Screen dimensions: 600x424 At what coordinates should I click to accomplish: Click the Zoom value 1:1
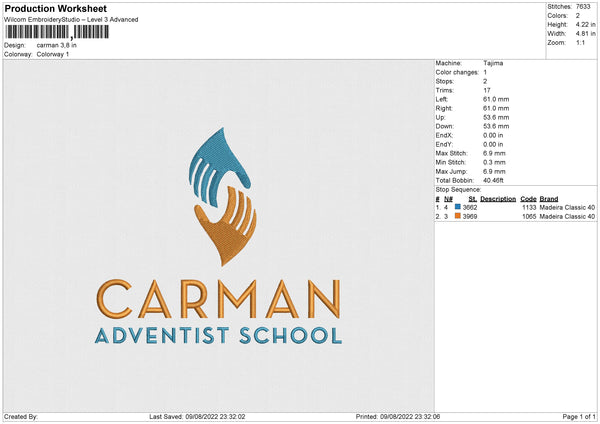tap(580, 42)
